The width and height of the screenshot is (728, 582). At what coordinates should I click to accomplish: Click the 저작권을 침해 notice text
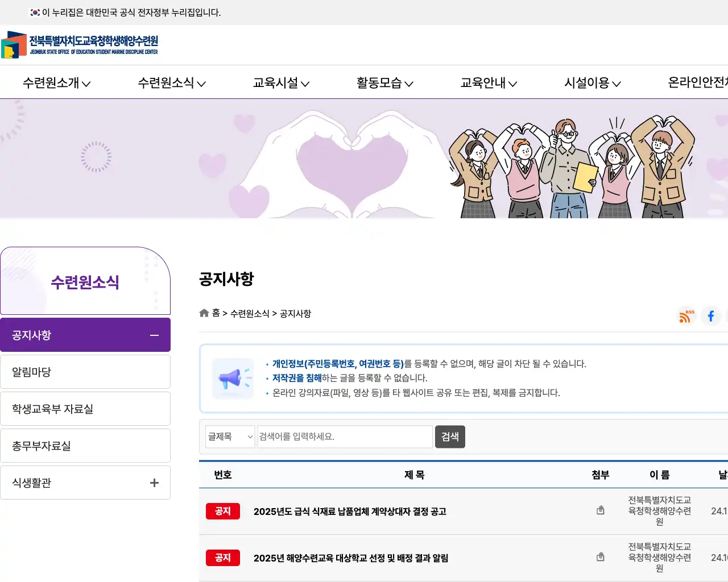(x=297, y=378)
